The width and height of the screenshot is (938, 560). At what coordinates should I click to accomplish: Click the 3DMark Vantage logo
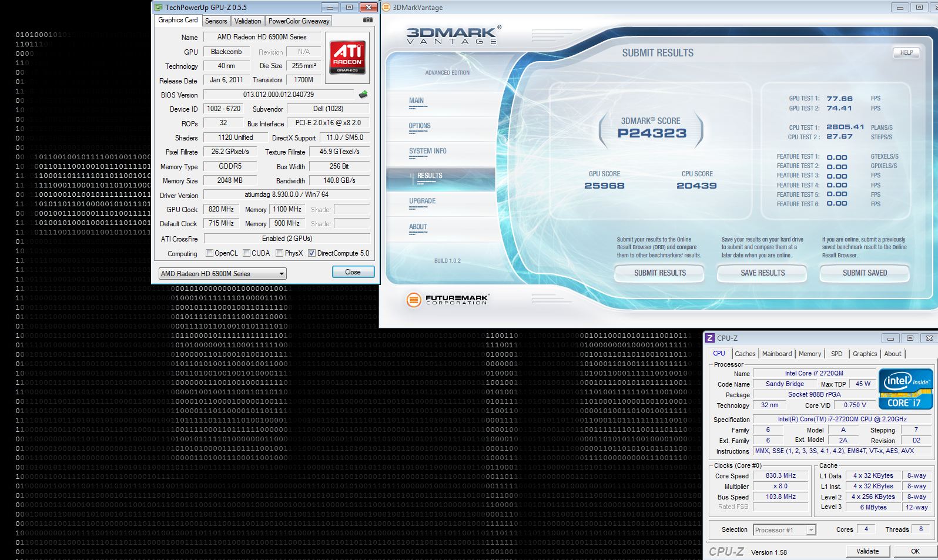coord(454,35)
